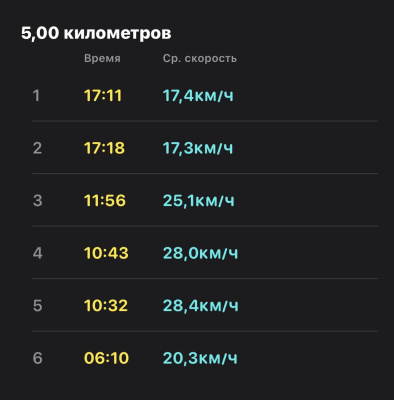Select the 5,00 километров splits heading
394x400 pixels.
click(96, 33)
